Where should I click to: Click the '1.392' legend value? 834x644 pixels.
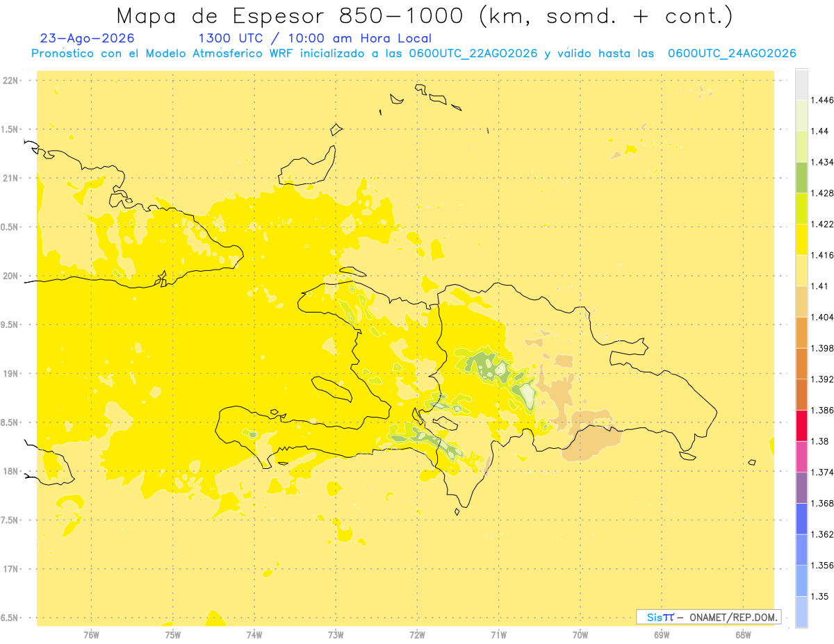pyautogui.click(x=822, y=379)
